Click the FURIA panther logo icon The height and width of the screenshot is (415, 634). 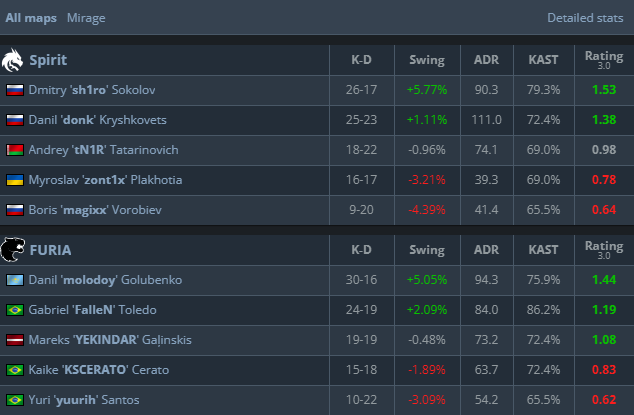[14, 250]
